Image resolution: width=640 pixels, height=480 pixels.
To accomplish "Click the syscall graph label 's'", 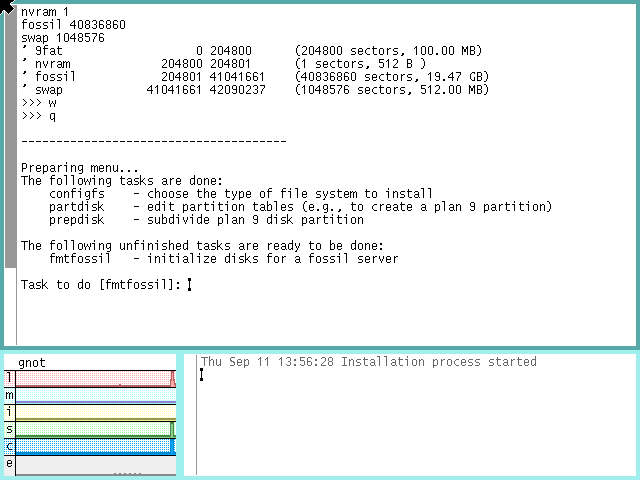I will [9, 429].
